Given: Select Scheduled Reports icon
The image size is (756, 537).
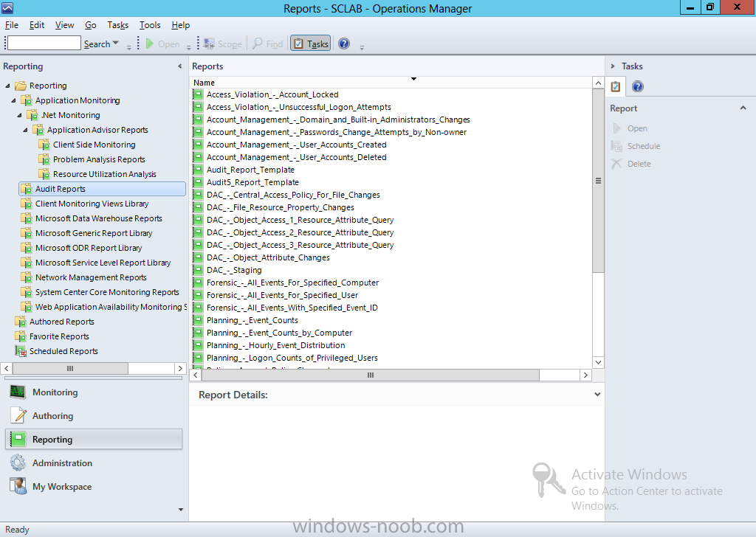Looking at the screenshot, I should pos(21,352).
